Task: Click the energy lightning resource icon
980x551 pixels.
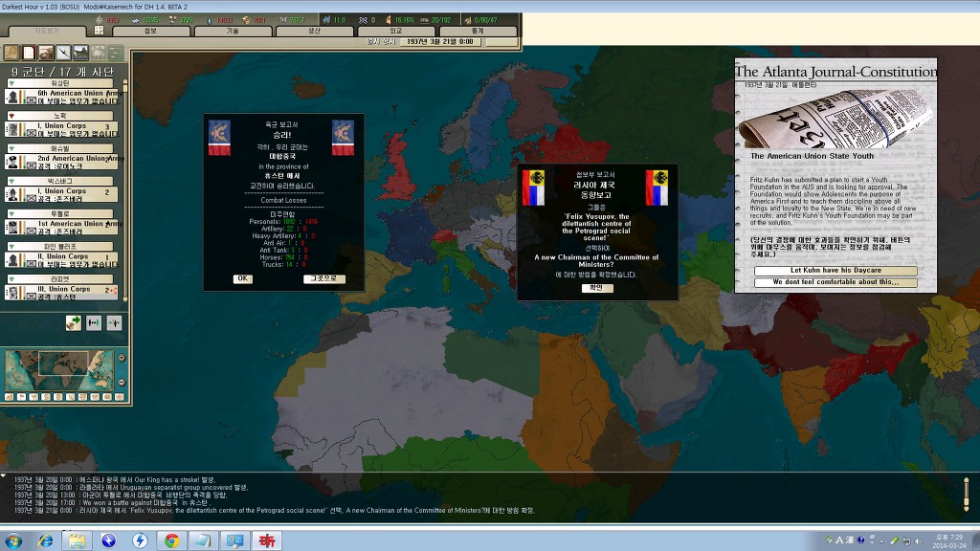Action: pyautogui.click(x=100, y=20)
